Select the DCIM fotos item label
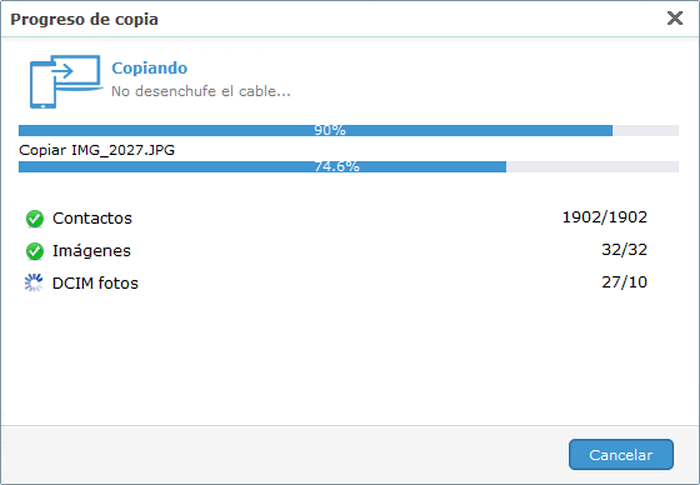Viewport: 700px width, 485px height. tap(95, 283)
